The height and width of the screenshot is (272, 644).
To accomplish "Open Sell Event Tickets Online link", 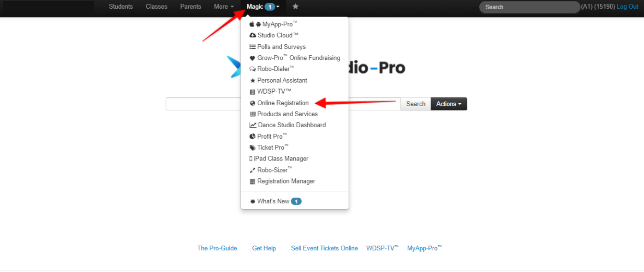I will click(324, 248).
